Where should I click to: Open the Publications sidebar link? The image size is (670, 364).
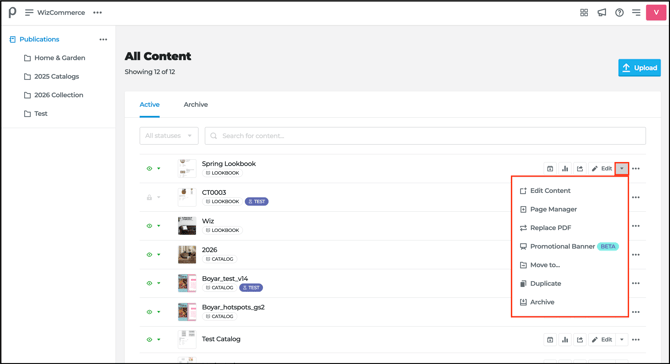[x=39, y=39]
